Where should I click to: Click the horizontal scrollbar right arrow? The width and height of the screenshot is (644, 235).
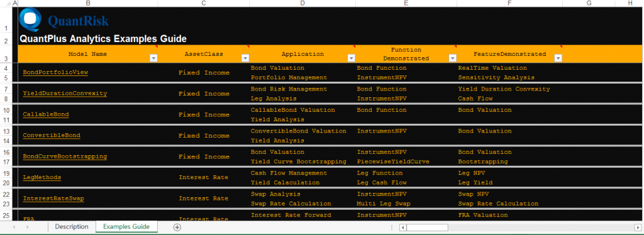click(638, 227)
